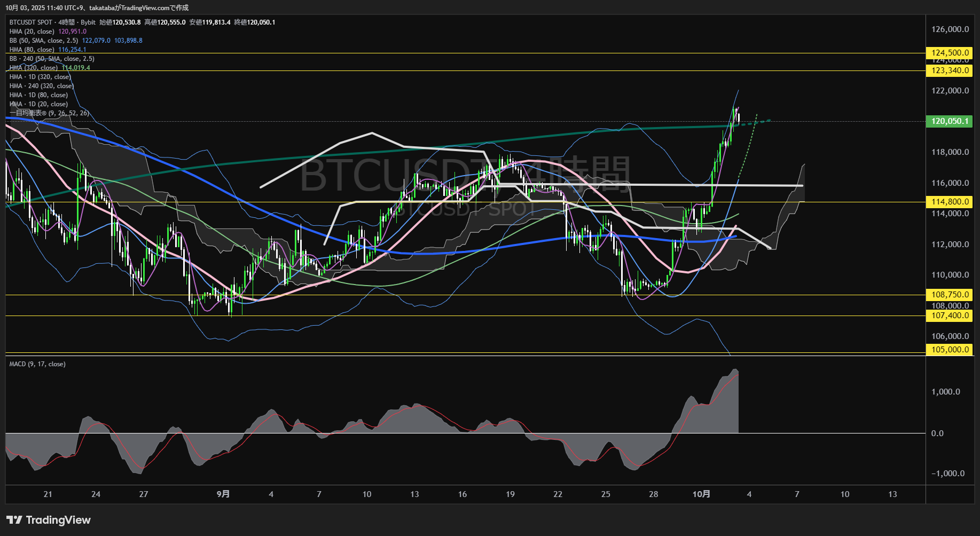Viewport: 980px width, 536px height.
Task: Click the HMA · 1D (320, close) legend
Action: coord(40,77)
